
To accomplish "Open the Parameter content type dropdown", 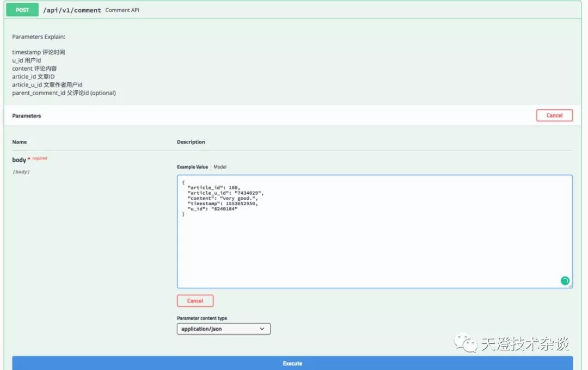I will coord(224,329).
